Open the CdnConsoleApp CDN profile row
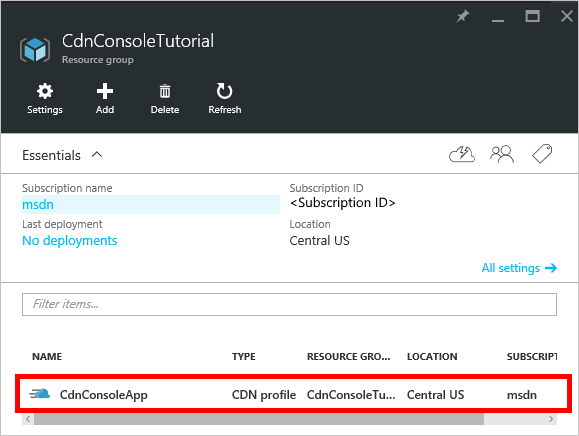This screenshot has width=579, height=436. [x=293, y=394]
